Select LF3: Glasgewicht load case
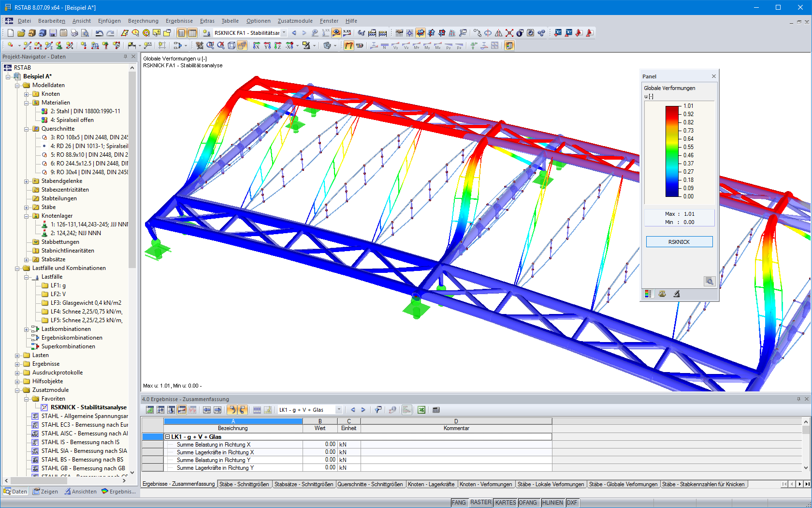Screen dimensions: 812x508 point(86,303)
